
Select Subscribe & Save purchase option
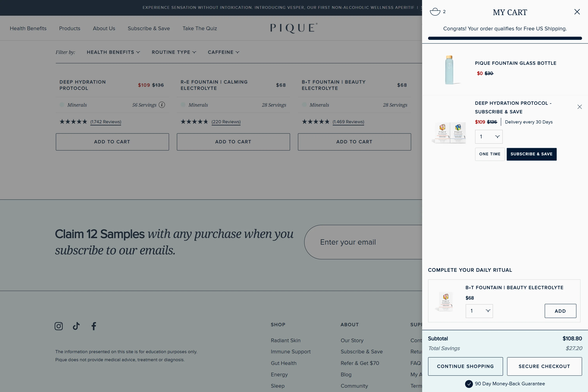(x=531, y=154)
